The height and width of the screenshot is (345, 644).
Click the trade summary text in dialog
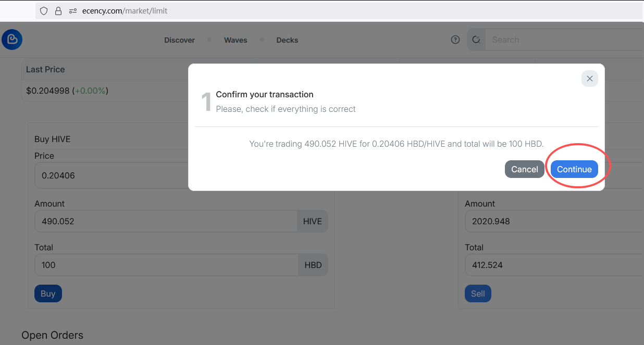397,143
